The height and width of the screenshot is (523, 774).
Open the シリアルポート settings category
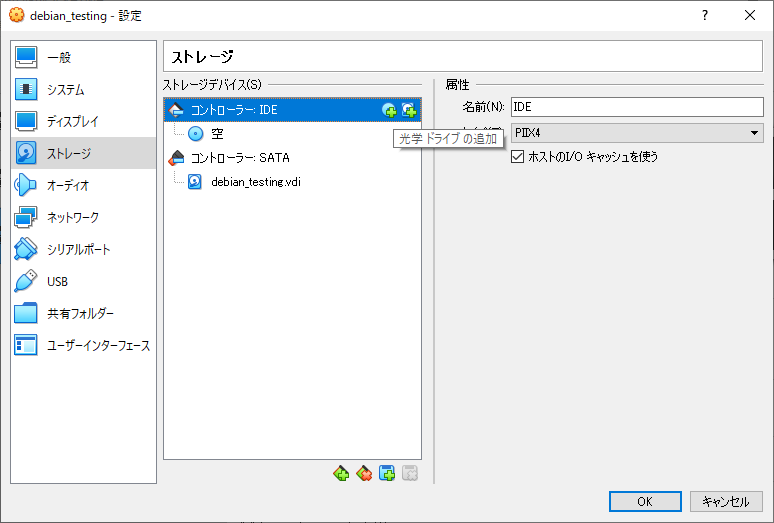83,250
